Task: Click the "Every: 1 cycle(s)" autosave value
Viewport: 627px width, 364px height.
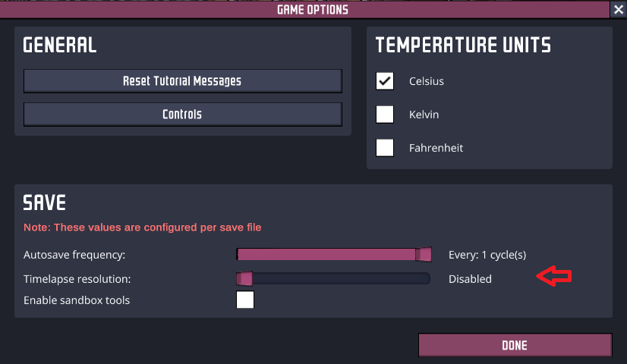Action: [487, 255]
